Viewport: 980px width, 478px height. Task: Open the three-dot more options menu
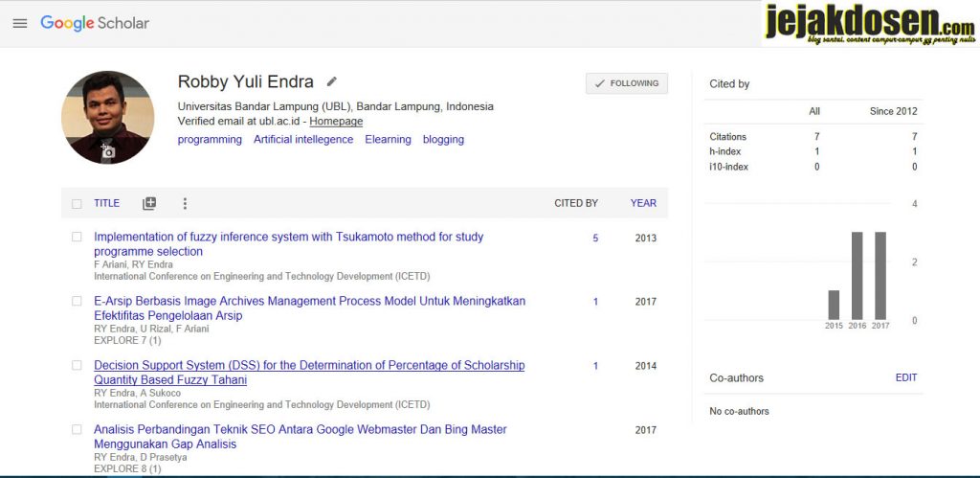click(185, 203)
